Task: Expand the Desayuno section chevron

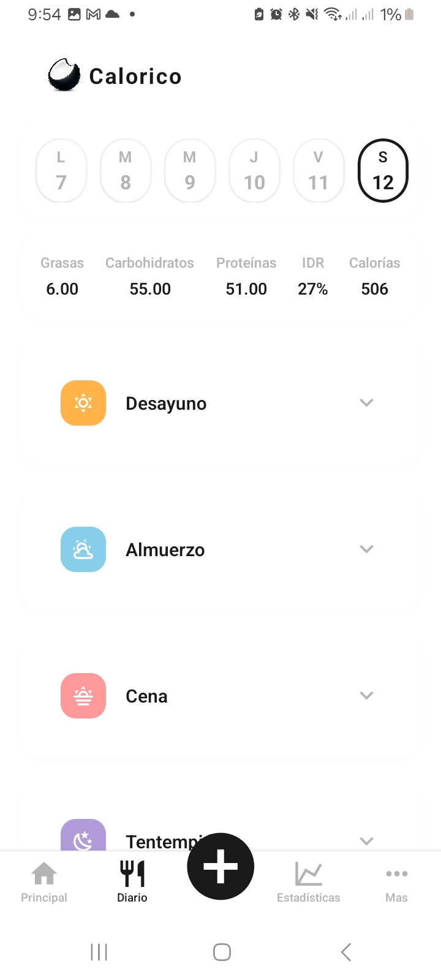Action: click(x=366, y=402)
